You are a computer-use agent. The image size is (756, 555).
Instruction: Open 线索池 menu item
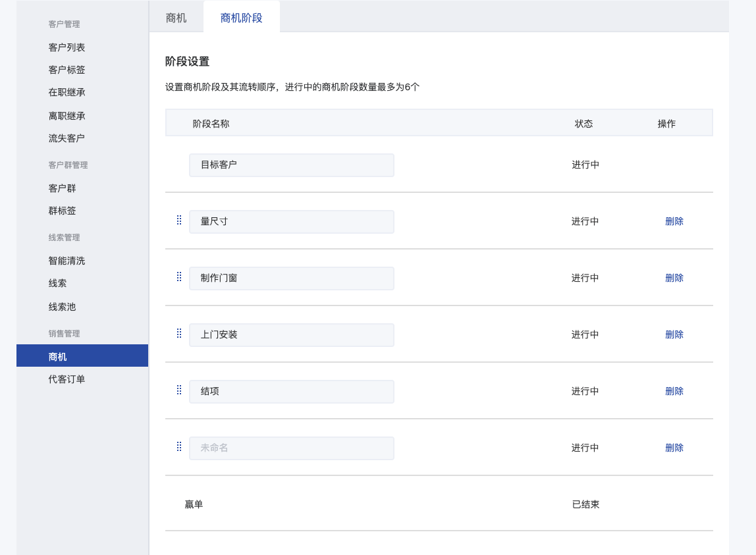coord(62,307)
